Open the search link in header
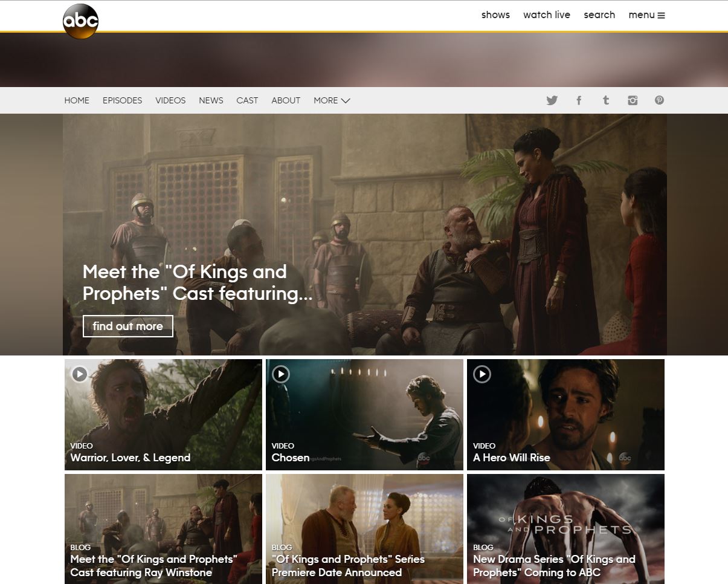This screenshot has width=728, height=584. (x=599, y=15)
